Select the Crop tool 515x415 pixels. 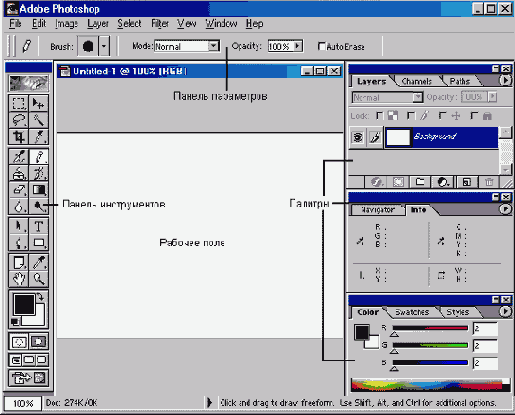coord(18,137)
